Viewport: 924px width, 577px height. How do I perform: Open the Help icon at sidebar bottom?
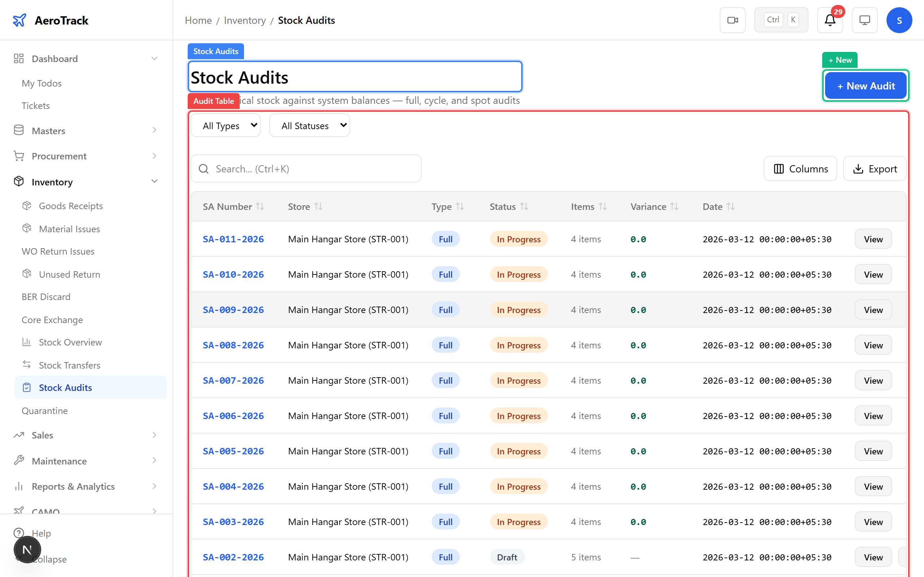[x=19, y=533]
